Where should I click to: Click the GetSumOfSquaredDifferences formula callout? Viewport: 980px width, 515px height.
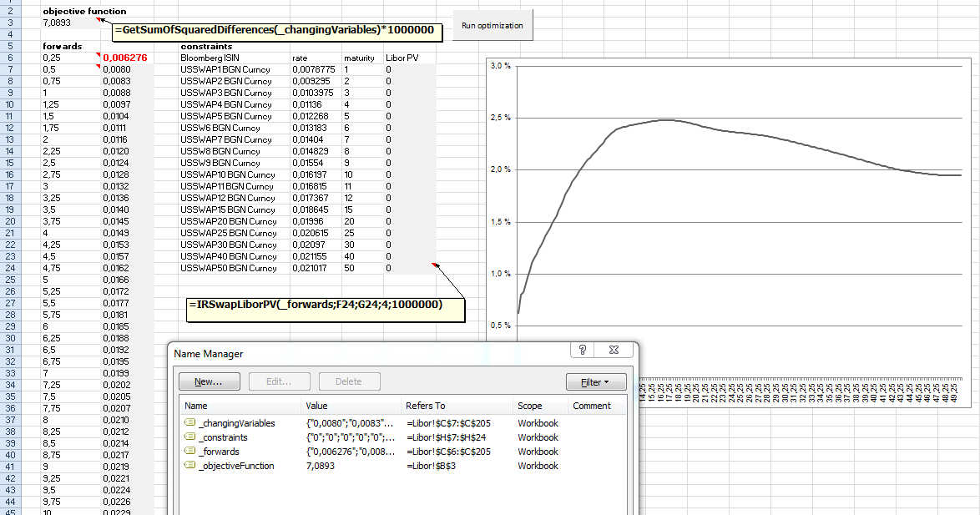pyautogui.click(x=275, y=32)
